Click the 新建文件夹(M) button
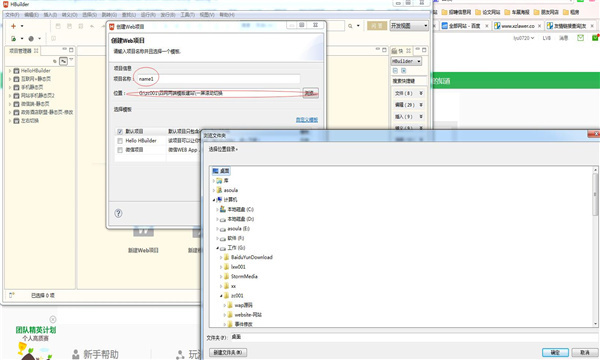 click(228, 352)
